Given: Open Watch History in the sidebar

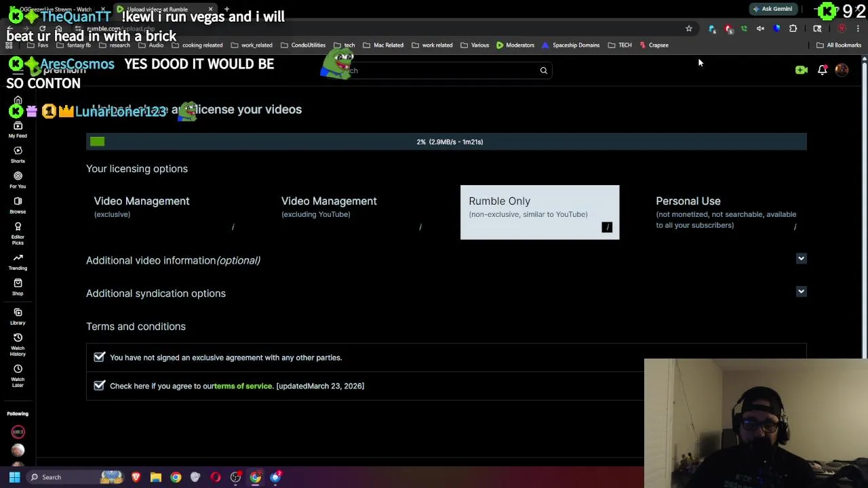Looking at the screenshot, I should [x=18, y=344].
